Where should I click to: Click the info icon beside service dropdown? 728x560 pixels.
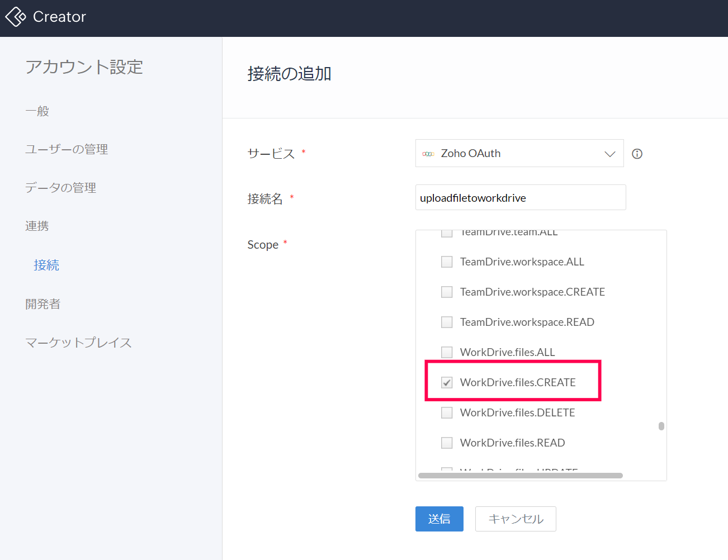(x=637, y=154)
